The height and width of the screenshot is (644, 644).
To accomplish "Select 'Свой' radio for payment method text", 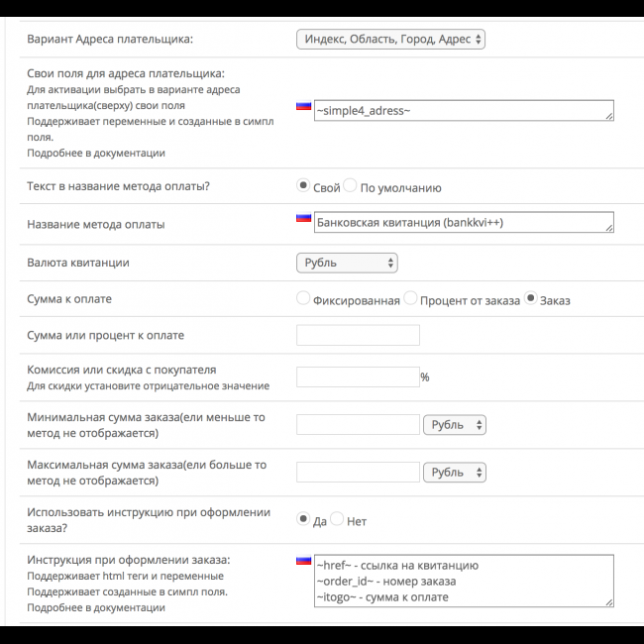I will coord(303,186).
